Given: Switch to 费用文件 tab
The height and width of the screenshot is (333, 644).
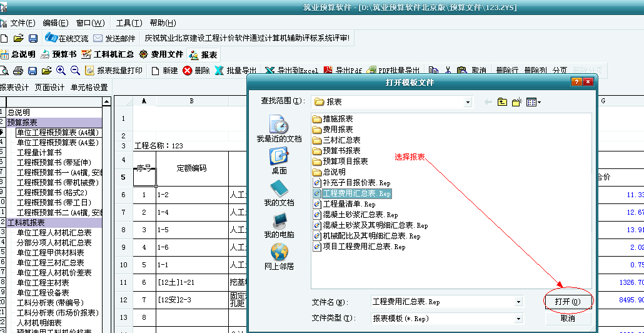Looking at the screenshot, I should pyautogui.click(x=161, y=54).
